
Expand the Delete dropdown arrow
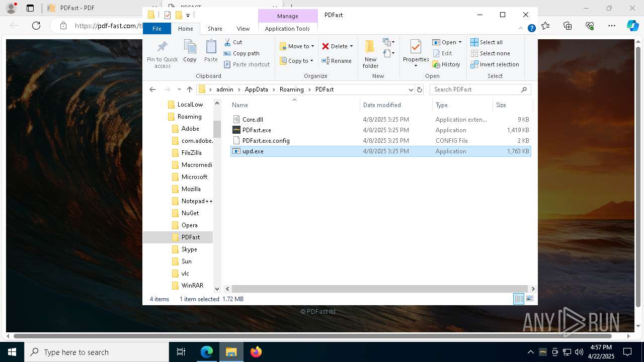tap(351, 46)
